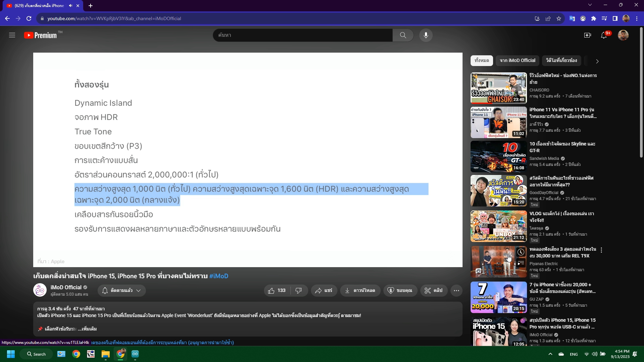
Task: Click the page vertical scrollbar
Action: pos(641,92)
